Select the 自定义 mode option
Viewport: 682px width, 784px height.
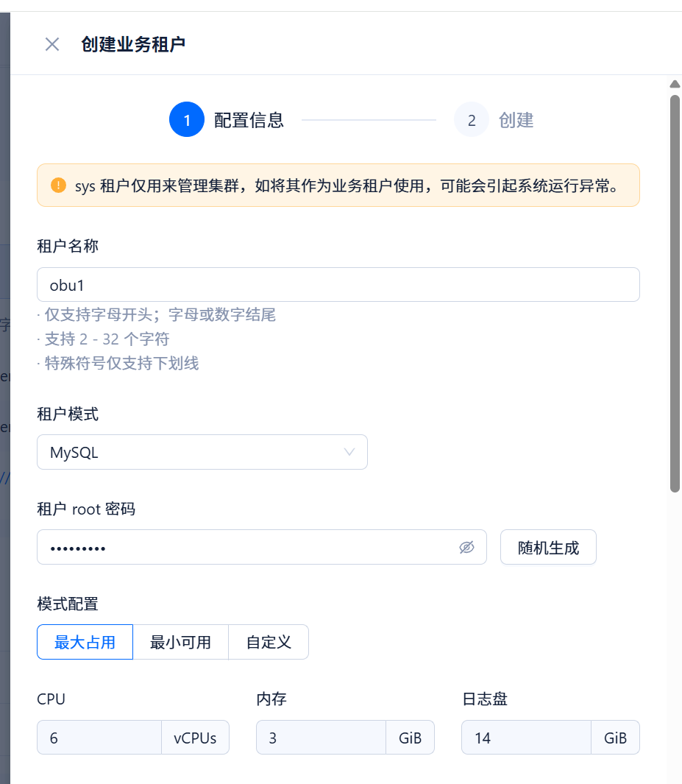[269, 641]
